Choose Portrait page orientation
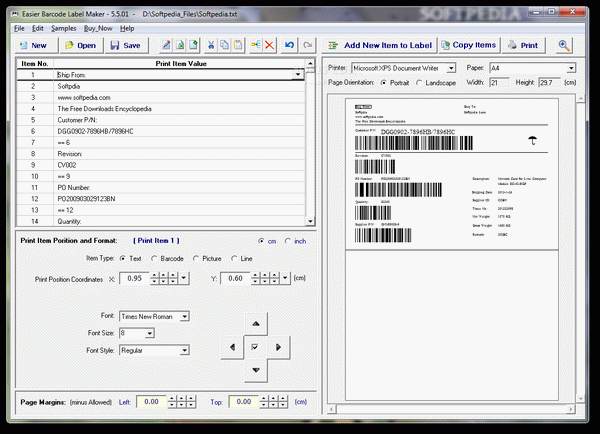 pos(383,83)
